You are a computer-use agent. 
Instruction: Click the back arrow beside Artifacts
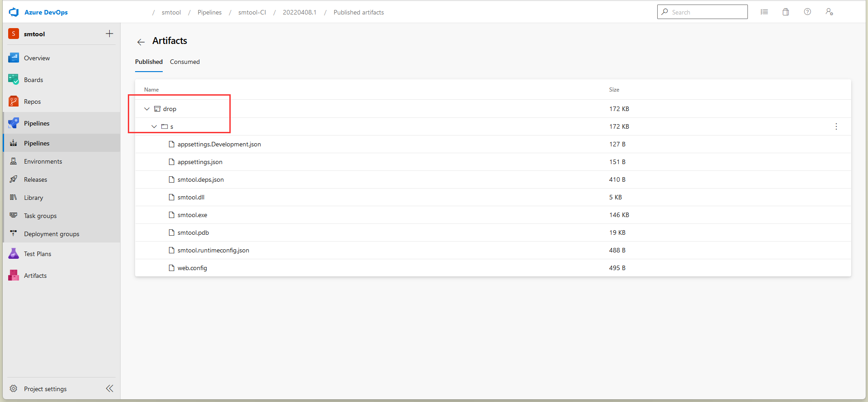141,42
